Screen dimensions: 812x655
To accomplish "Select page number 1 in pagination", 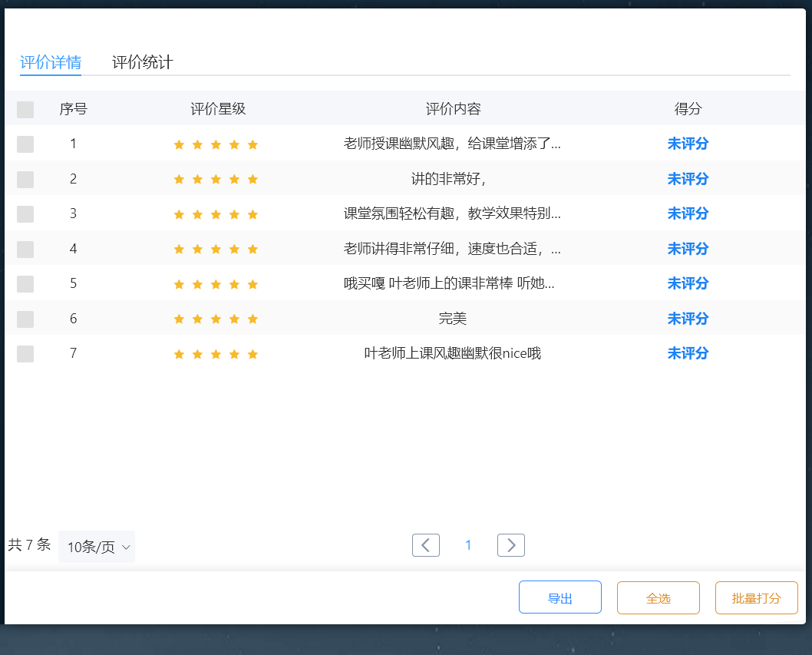I will click(x=468, y=545).
